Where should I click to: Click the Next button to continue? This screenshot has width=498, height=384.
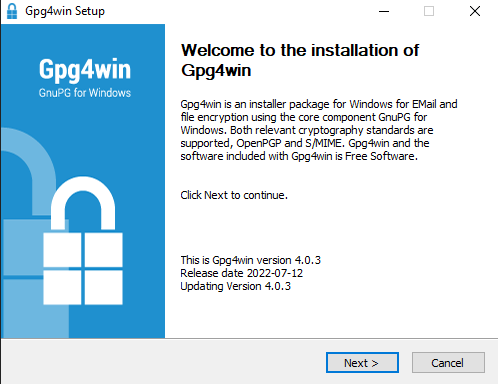click(x=362, y=363)
